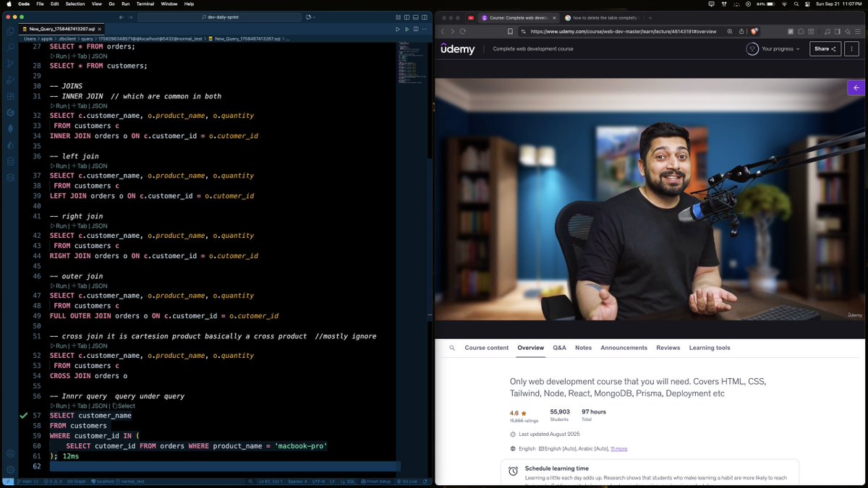Click Run above the INNER JOIN query
Image resolution: width=868 pixels, height=488 pixels.
coord(58,106)
